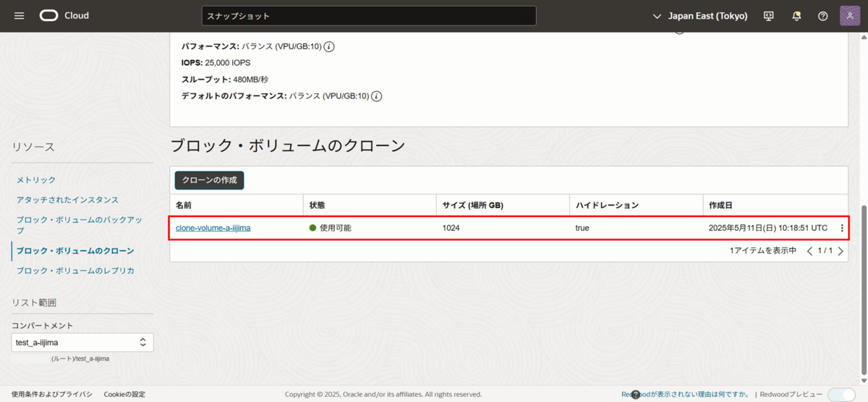This screenshot has height=402, width=868.
Task: Open the コンパートメント test_a-iijima dropdown
Action: 82,342
